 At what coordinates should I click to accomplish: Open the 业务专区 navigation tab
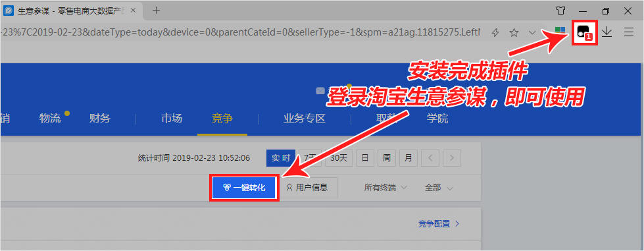coord(305,119)
